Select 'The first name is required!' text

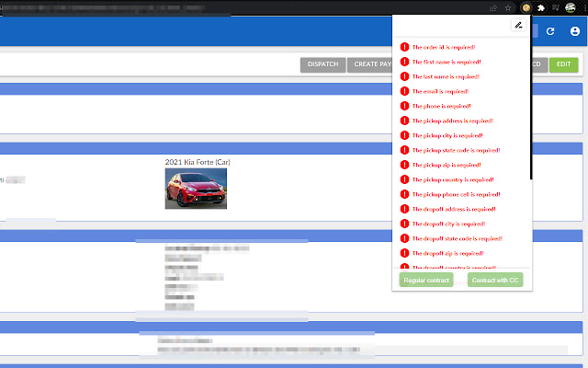[x=447, y=62]
